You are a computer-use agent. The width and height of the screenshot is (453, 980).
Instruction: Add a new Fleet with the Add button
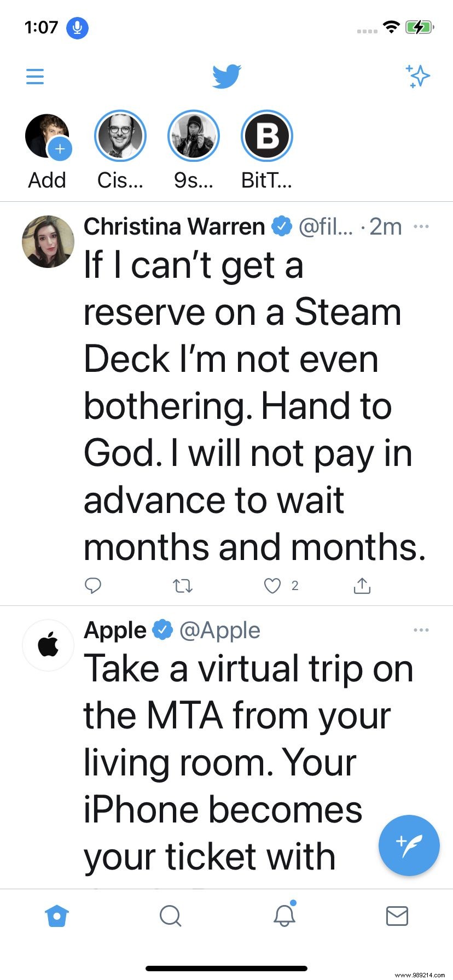47,136
